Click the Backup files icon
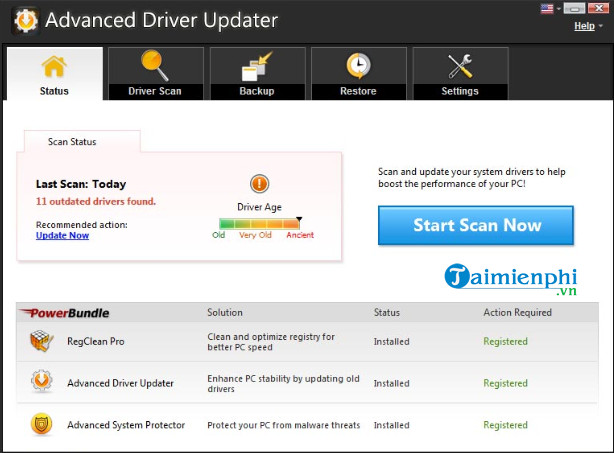This screenshot has height=453, width=614. 257,66
